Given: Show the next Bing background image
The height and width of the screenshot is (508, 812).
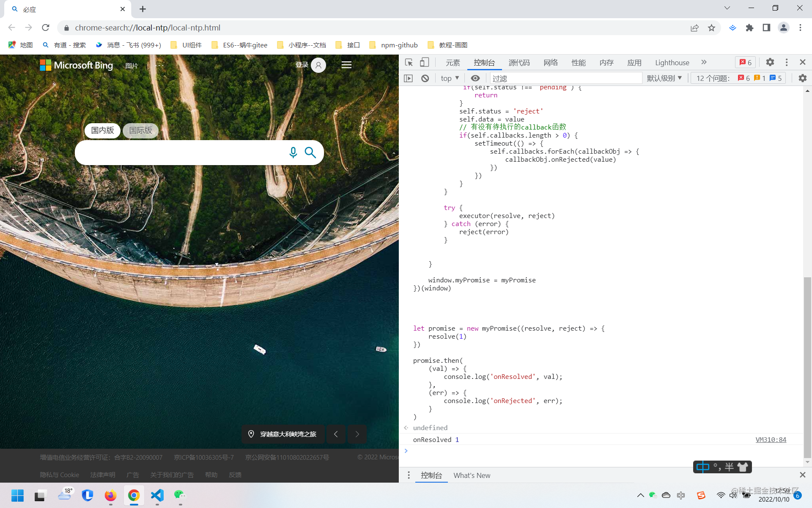Looking at the screenshot, I should click(x=357, y=434).
